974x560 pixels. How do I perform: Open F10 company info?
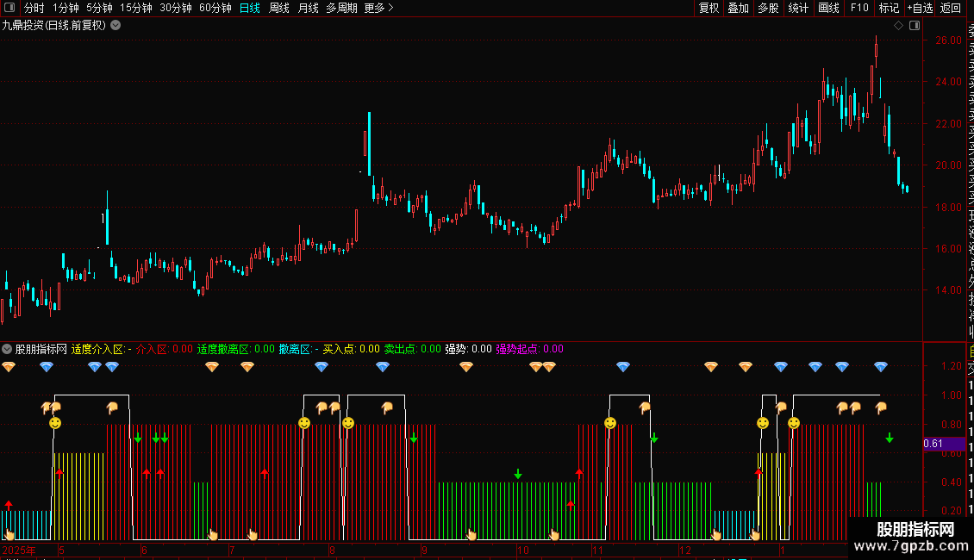(x=859, y=8)
